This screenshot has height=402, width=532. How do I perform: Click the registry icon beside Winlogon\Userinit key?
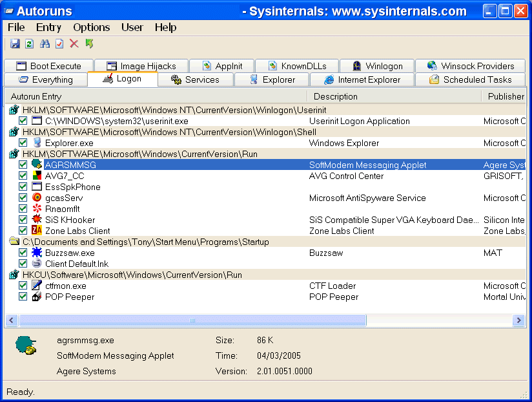tap(14, 110)
